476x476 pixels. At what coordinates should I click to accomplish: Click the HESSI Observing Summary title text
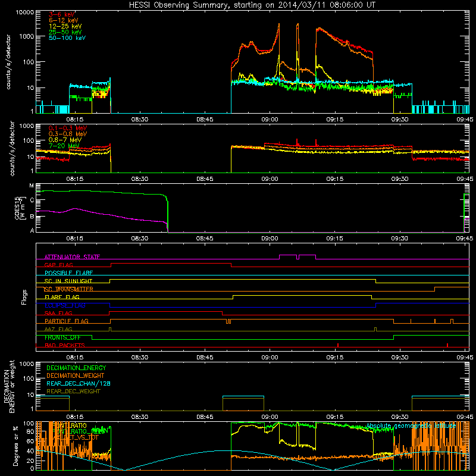click(252, 5)
